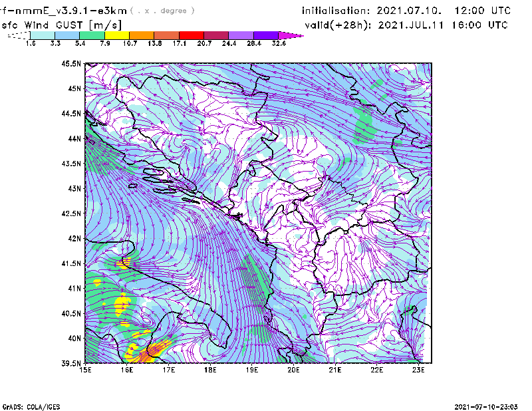The height and width of the screenshot is (411, 532).
Task: Click the "44N" latitude label
Action: click(74, 138)
